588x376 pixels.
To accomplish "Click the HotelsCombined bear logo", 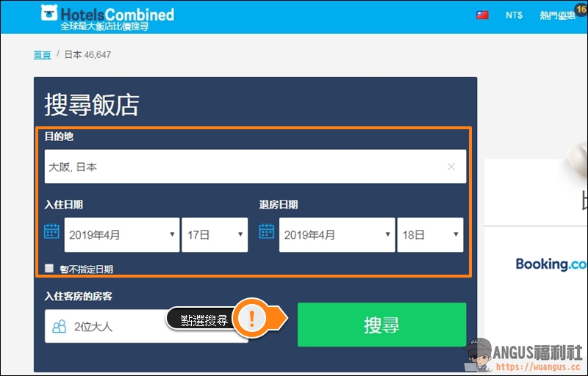I will click(50, 14).
